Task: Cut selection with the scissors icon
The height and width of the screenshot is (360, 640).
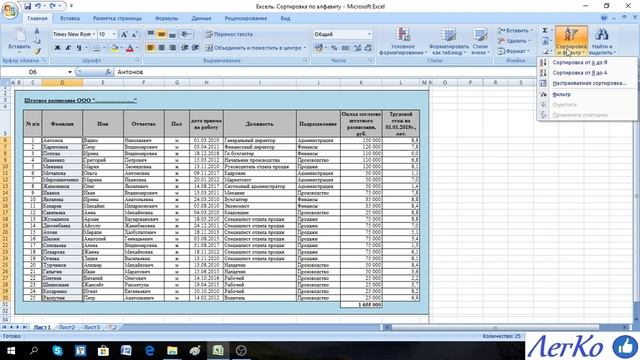Action: point(37,31)
